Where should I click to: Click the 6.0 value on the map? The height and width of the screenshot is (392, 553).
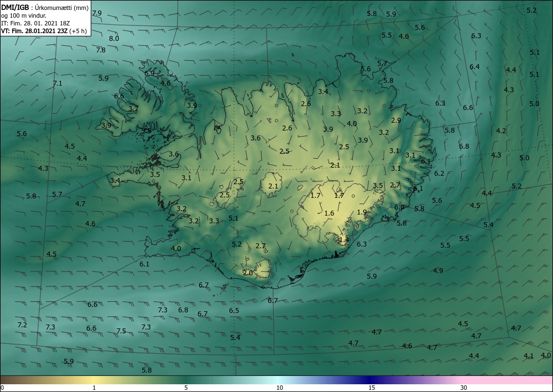click(399, 207)
